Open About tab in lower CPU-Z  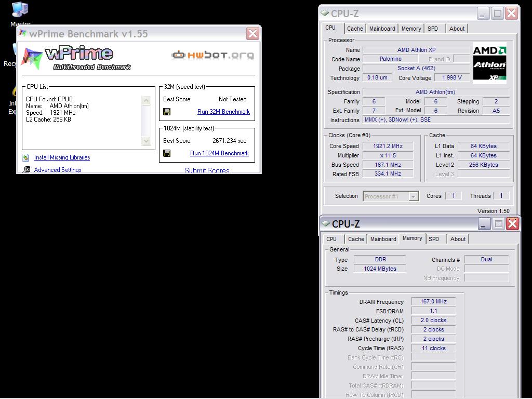pyautogui.click(x=458, y=239)
